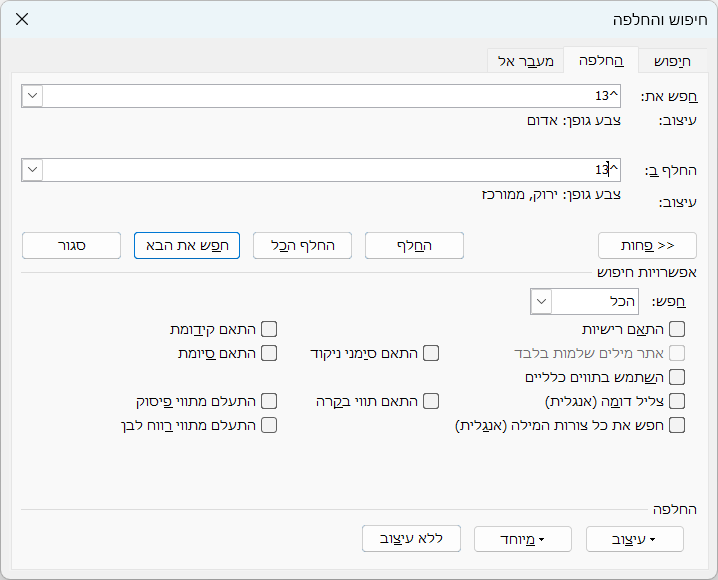Check the התאם קידומת option
The image size is (718, 580).
(268, 329)
